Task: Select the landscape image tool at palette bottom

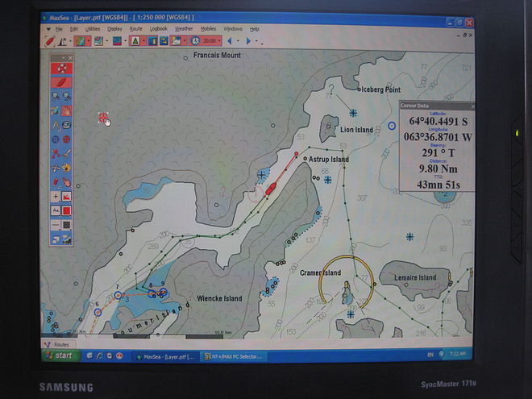Action: (x=67, y=239)
